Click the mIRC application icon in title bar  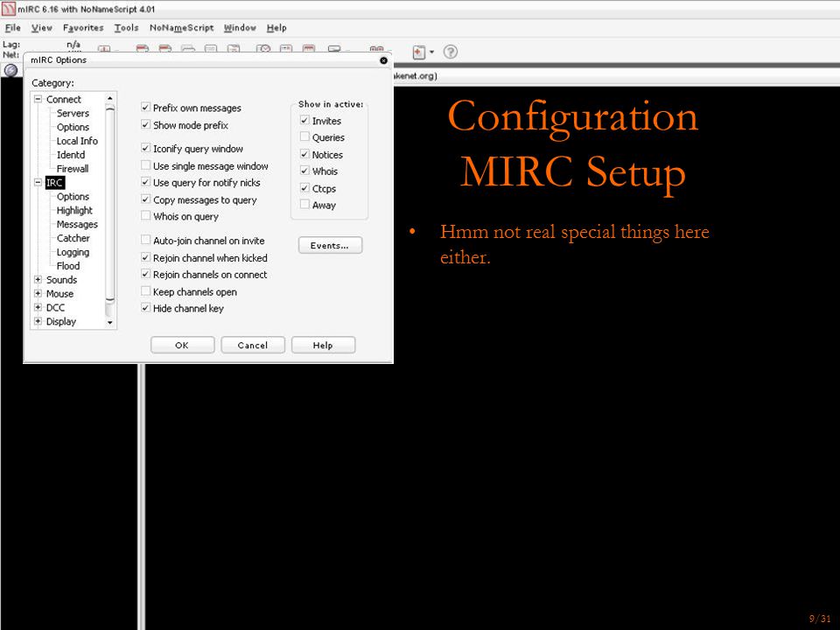click(x=8, y=9)
